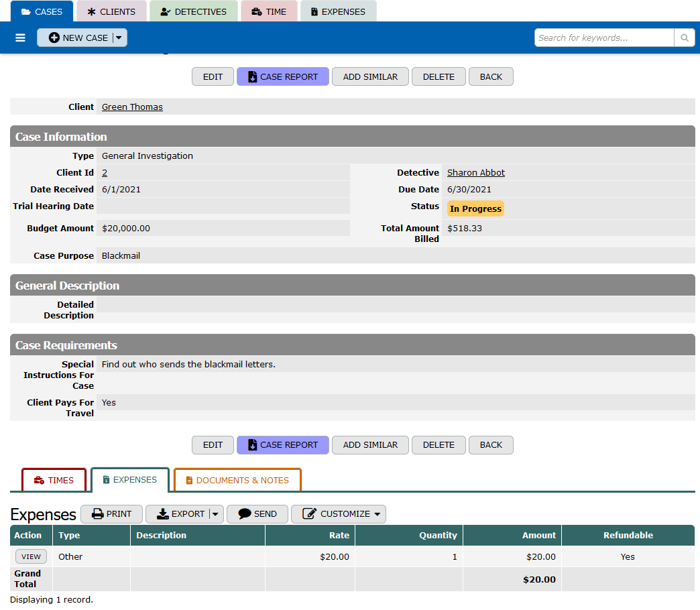Viewport: 700px width, 610px height.
Task: Click the top Case Report download button
Action: (282, 76)
